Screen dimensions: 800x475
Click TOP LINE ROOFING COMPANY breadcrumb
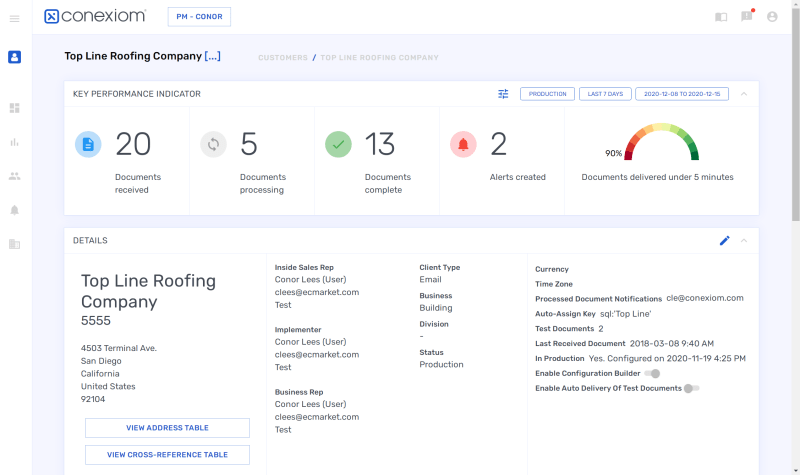[x=379, y=58]
